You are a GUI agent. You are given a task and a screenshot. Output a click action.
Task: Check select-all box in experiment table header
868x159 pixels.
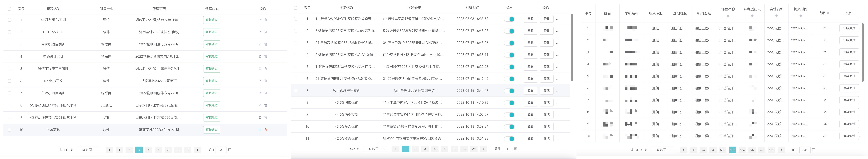coord(296,8)
